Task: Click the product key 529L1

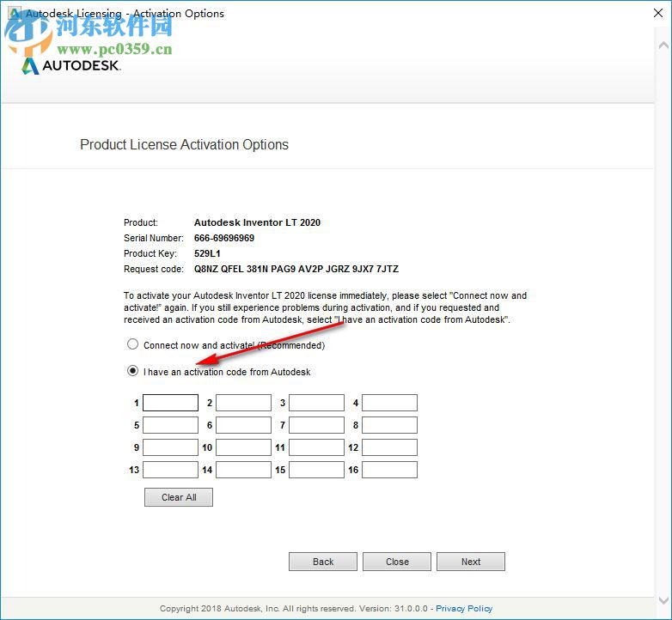Action: click(x=207, y=253)
